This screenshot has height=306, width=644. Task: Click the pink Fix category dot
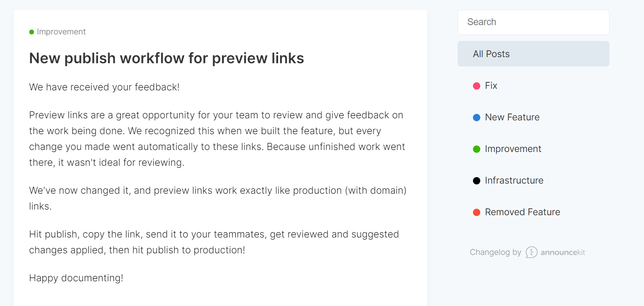point(477,86)
